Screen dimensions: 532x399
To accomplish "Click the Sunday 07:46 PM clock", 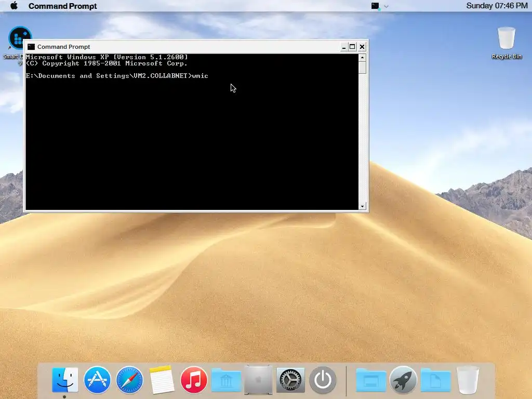I will point(497,6).
